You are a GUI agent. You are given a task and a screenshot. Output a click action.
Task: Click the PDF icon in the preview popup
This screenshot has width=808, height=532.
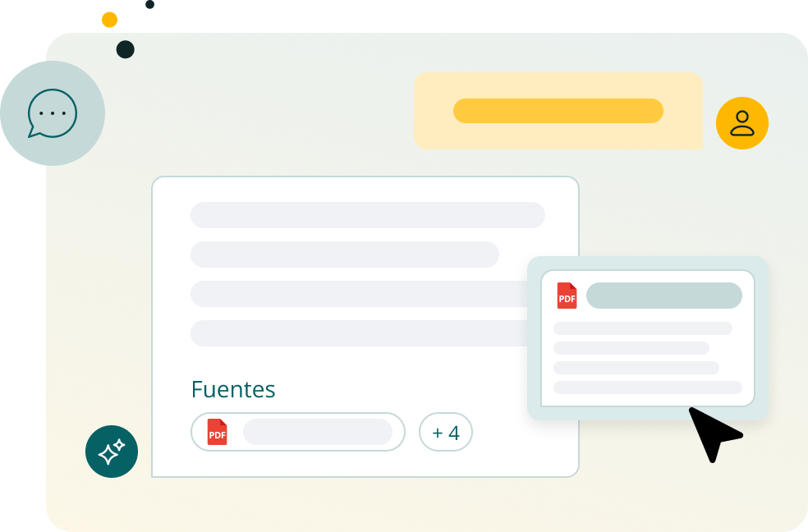[x=567, y=296]
